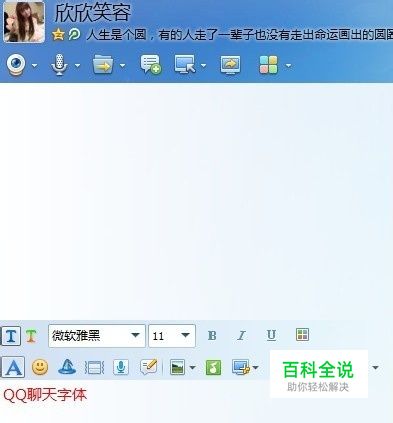Send a window shake nudge

coord(94,368)
